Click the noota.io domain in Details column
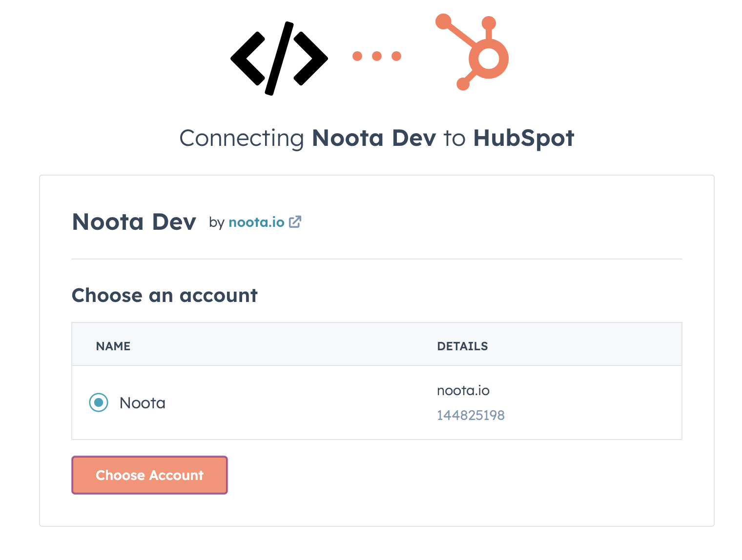Screen dimensions: 742x560 point(463,391)
